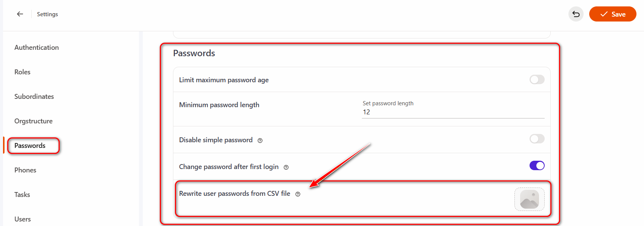Click help icon beside Change password after first login

pyautogui.click(x=286, y=167)
